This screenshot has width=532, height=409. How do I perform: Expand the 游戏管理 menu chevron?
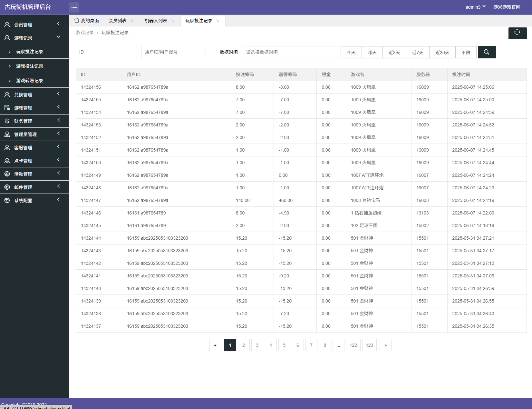pos(59,107)
